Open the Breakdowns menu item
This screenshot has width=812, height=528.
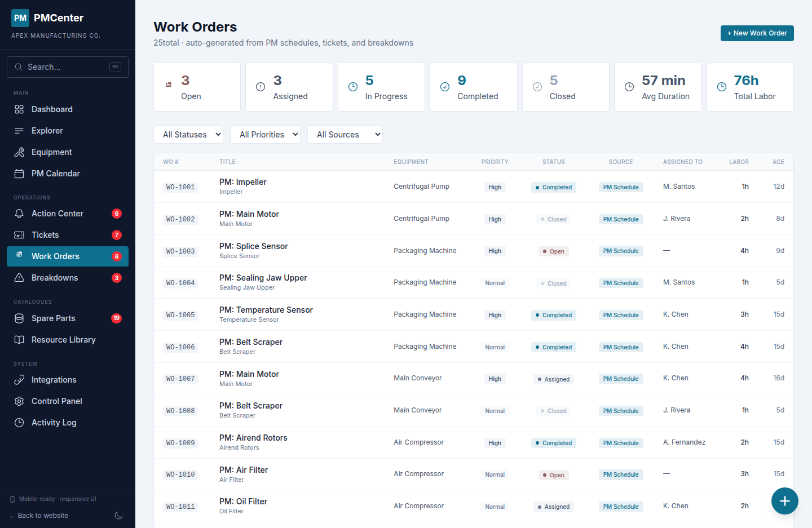[x=55, y=278]
